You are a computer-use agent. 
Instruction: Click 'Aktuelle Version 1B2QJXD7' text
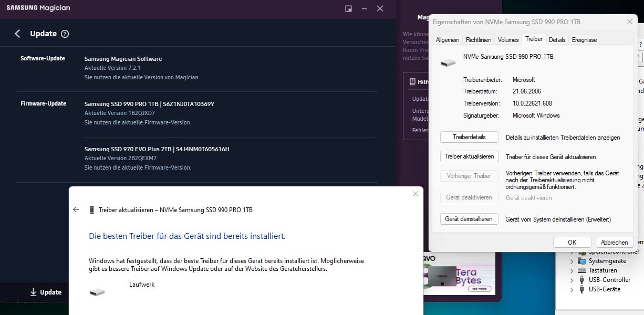(x=120, y=113)
